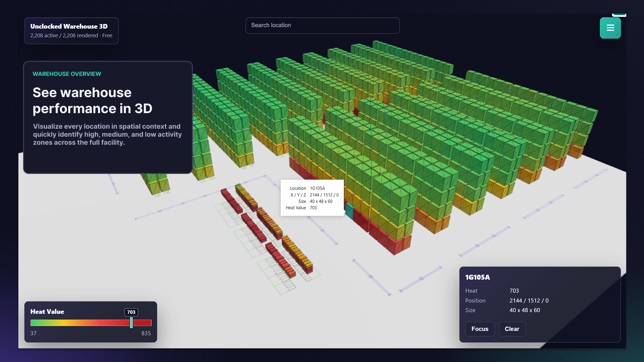Click the Heat Value slider handle at 703

click(x=132, y=323)
